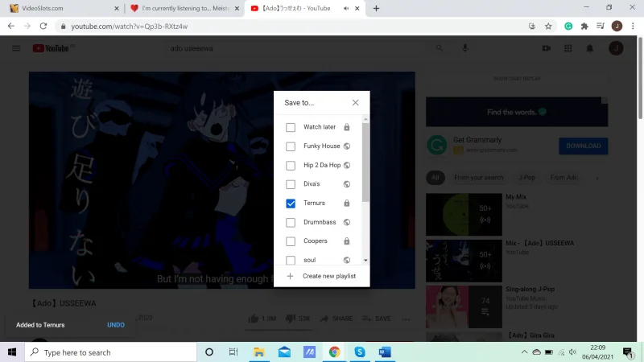Click the YouTube search box
Image resolution: width=644 pixels, height=362 pixels.
[298, 48]
